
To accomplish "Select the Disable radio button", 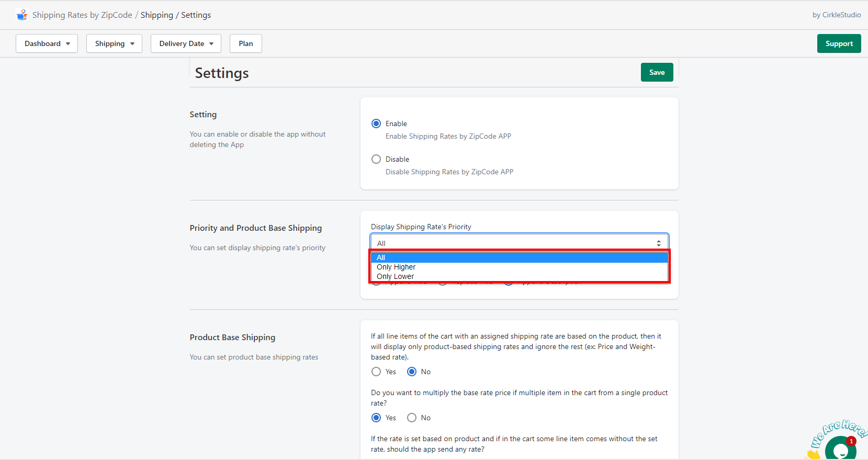I will click(376, 159).
